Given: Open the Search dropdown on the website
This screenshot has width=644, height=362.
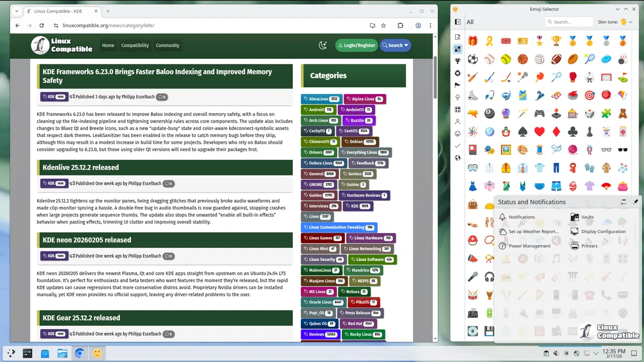Looking at the screenshot, I should pyautogui.click(x=395, y=45).
